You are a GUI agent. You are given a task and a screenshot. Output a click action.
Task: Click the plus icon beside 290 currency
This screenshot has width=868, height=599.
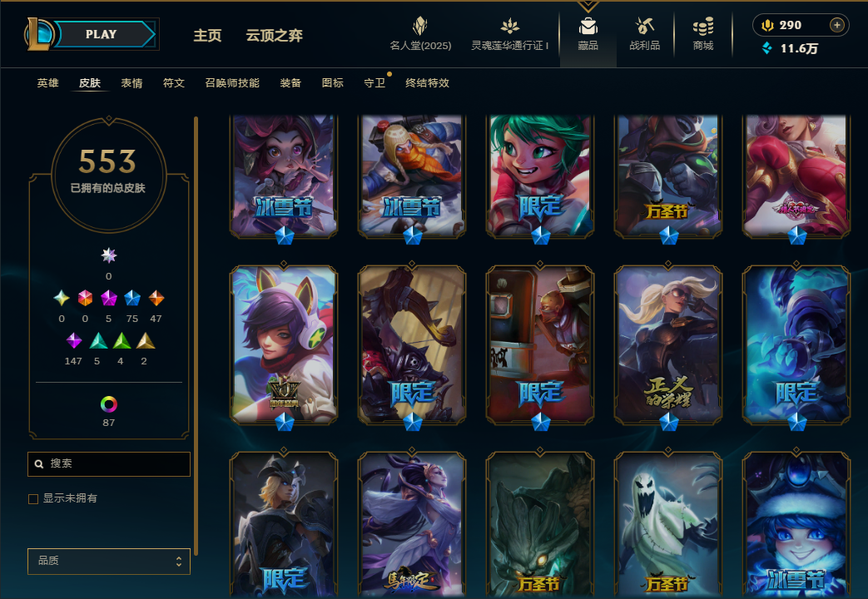click(837, 25)
